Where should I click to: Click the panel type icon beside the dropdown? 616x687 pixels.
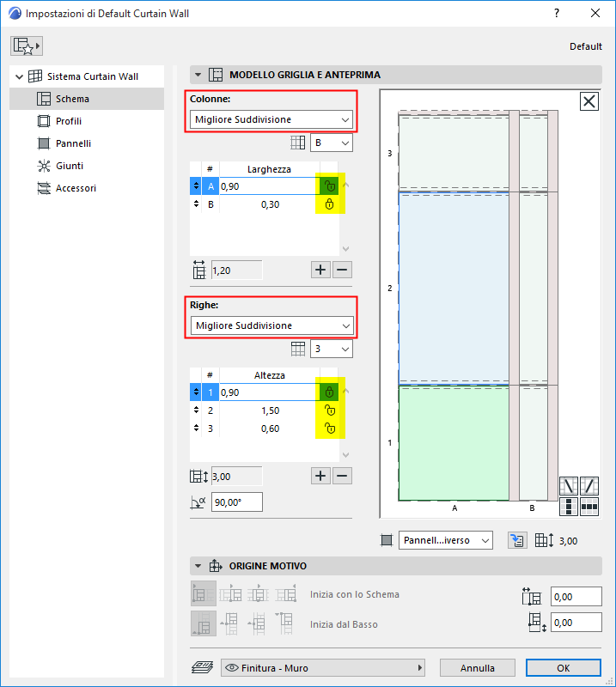click(387, 540)
